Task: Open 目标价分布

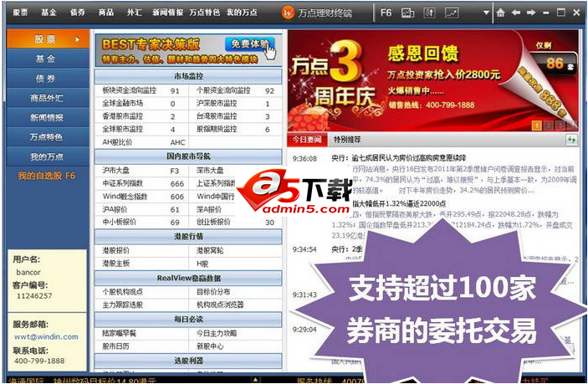Action: (x=213, y=292)
